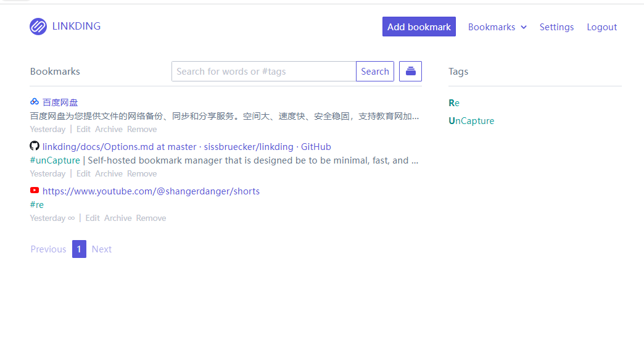The width and height of the screenshot is (644, 353).
Task: Filter by UnCapture tag in Tags sidebar
Action: pos(471,121)
